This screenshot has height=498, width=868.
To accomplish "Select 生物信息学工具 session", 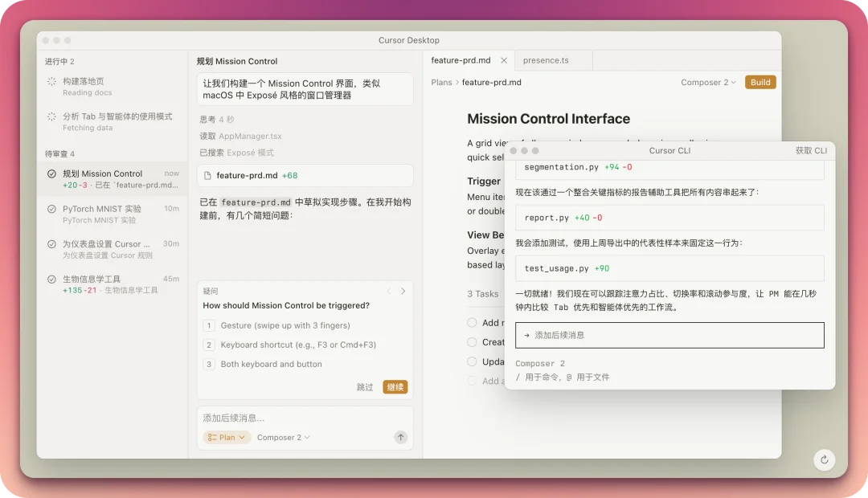I will pos(113,284).
